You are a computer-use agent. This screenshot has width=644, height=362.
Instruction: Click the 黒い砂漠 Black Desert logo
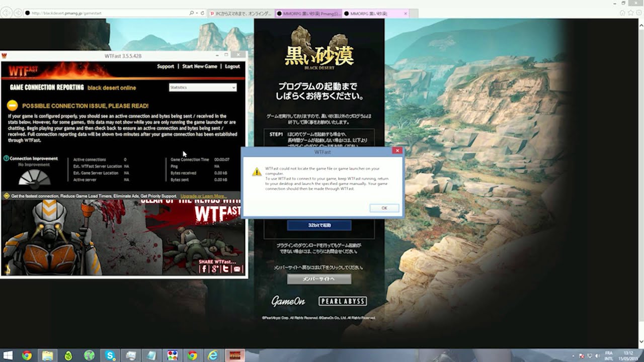[319, 49]
